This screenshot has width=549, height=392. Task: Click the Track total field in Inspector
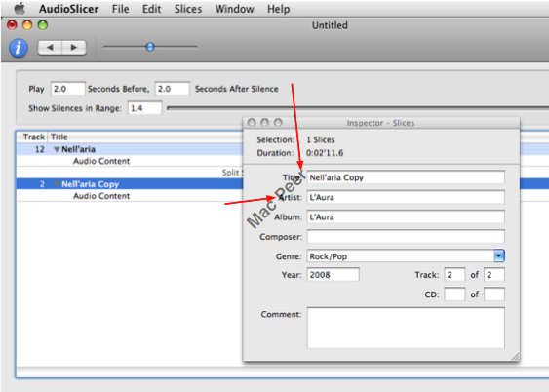pos(494,275)
